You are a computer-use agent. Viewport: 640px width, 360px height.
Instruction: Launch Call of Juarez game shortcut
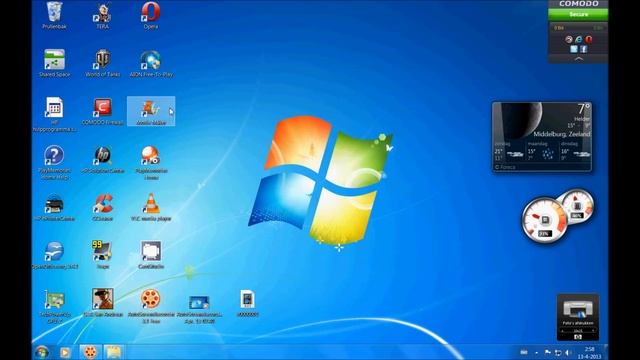pyautogui.click(x=102, y=303)
